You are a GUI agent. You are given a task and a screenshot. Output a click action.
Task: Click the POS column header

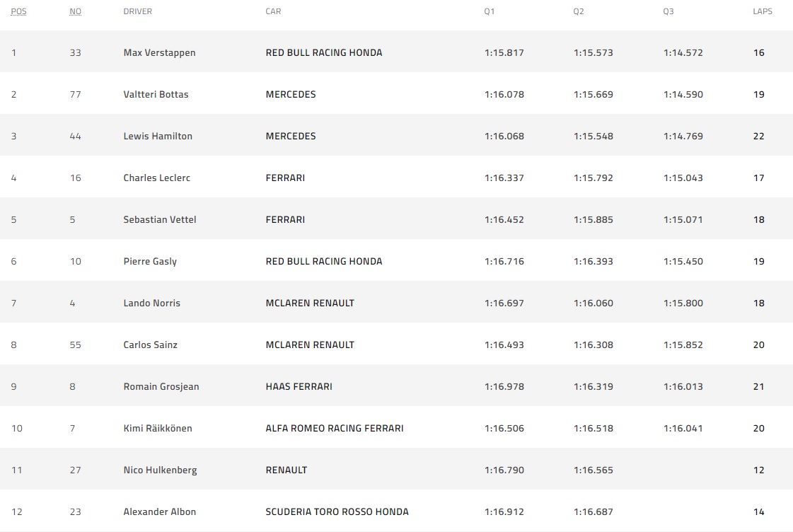click(18, 11)
